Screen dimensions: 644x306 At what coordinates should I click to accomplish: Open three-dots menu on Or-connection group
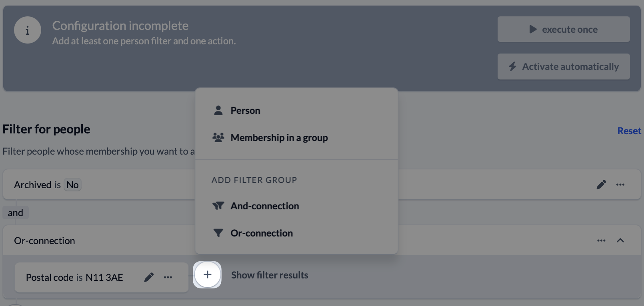tap(601, 240)
